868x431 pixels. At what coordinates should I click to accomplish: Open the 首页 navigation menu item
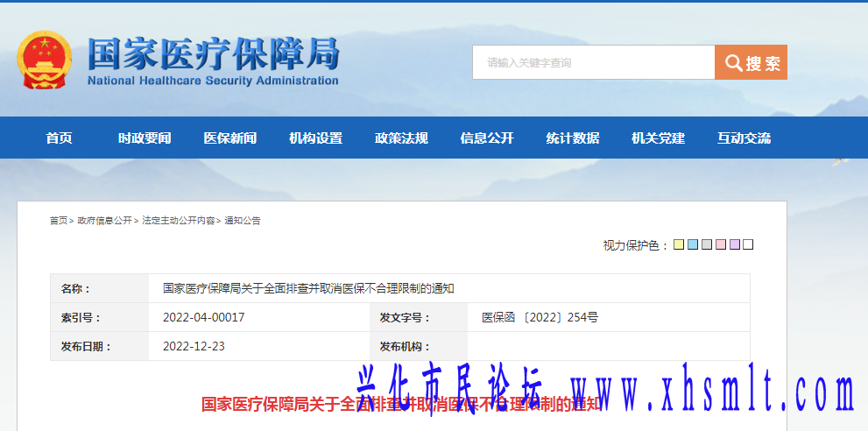click(x=60, y=138)
